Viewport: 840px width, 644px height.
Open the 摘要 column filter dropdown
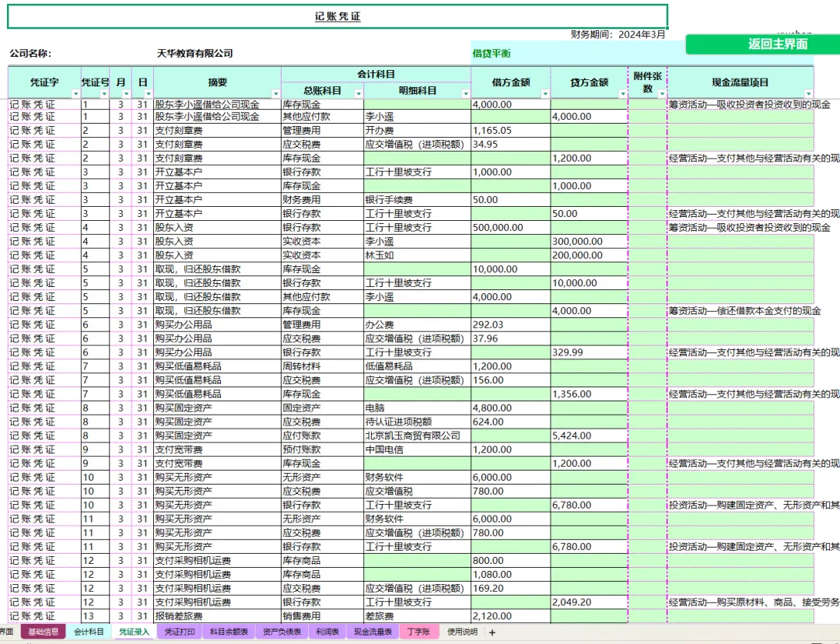275,94
